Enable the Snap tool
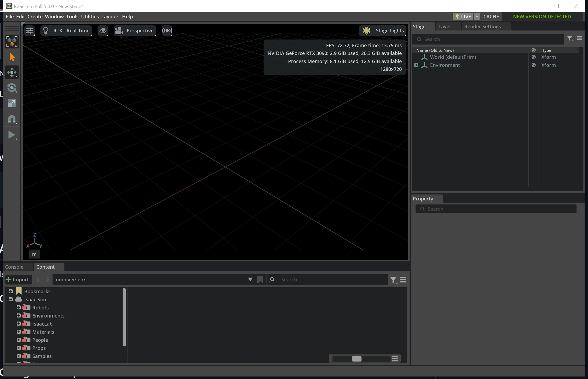The height and width of the screenshot is (379, 588). (x=12, y=119)
